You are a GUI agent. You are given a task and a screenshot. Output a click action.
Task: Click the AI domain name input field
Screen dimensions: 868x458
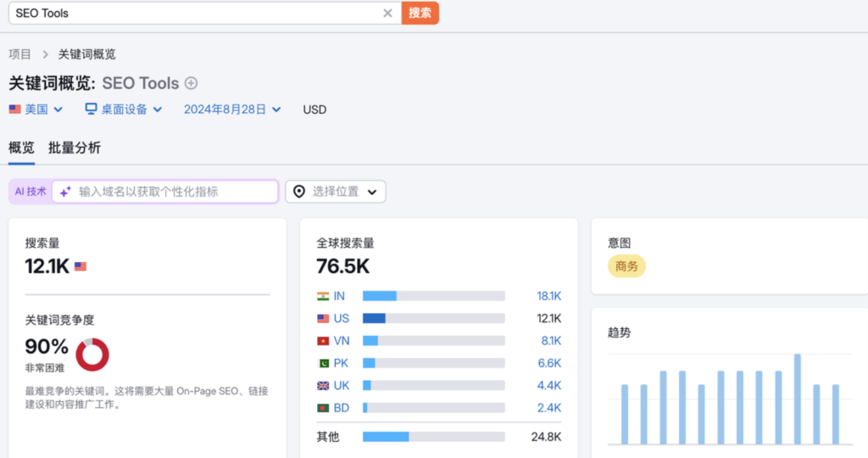174,192
